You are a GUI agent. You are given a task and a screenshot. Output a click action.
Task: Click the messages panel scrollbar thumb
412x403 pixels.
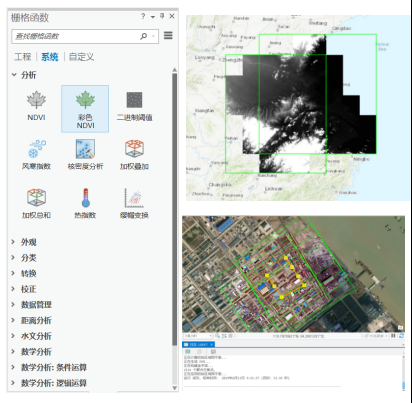[403, 386]
